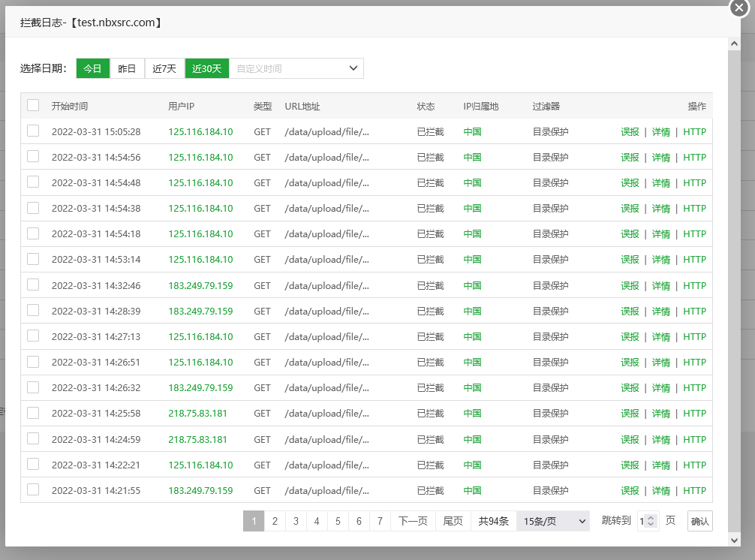This screenshot has width=755, height=560.
Task: Click the page jump stepper arrows
Action: (651, 521)
